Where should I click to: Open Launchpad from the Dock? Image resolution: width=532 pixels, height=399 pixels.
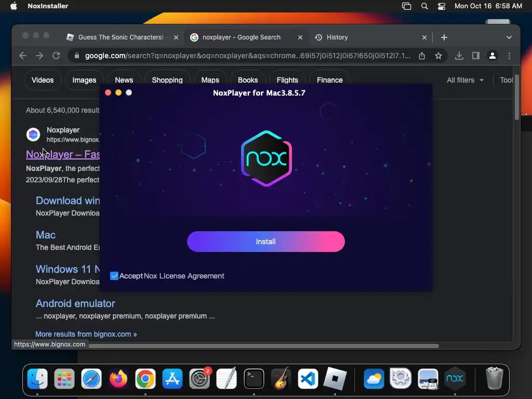pos(64,378)
